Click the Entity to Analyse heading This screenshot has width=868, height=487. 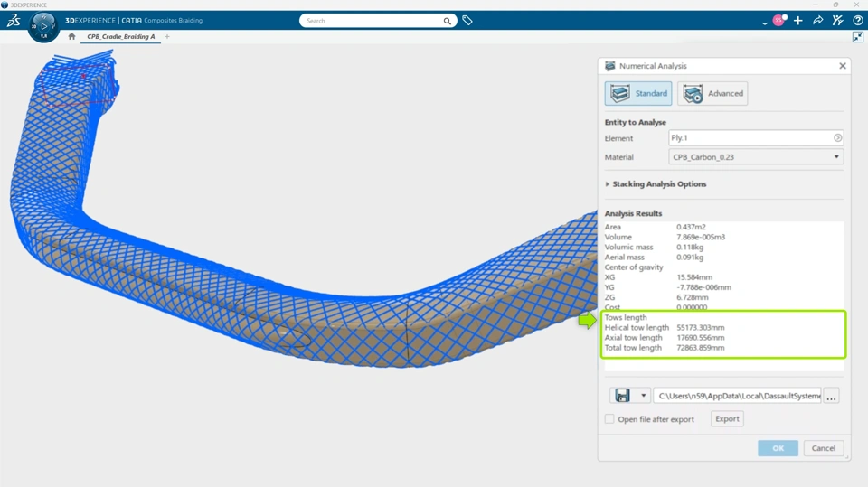(636, 122)
